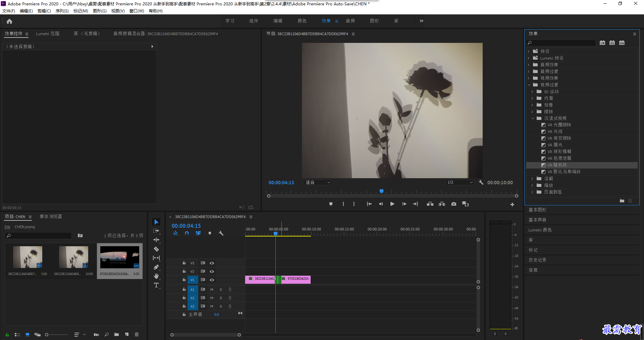Open the 序列(S) menu
644x340 pixels.
(x=62, y=11)
